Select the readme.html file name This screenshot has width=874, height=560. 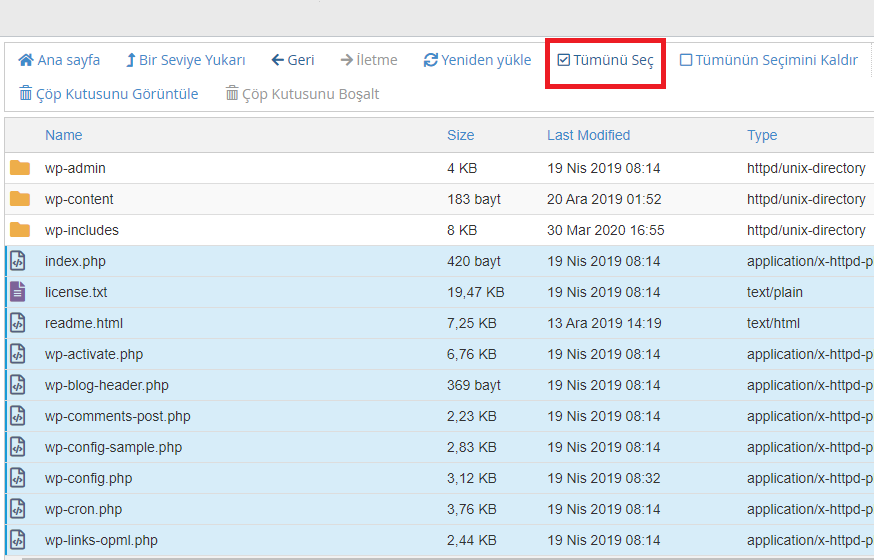click(x=84, y=323)
